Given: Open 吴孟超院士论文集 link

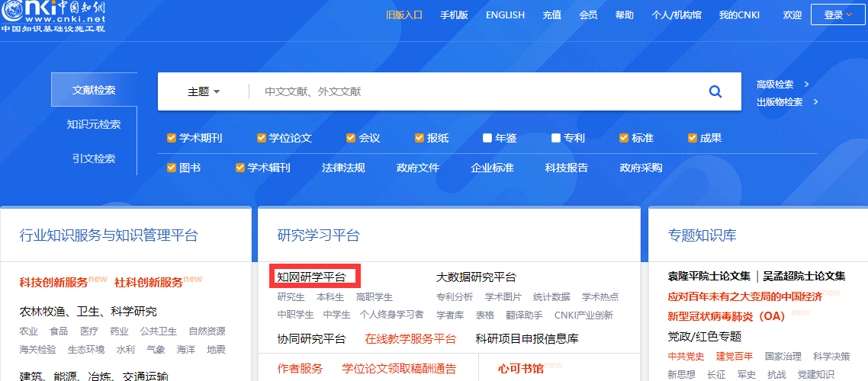Looking at the screenshot, I should click(805, 276).
